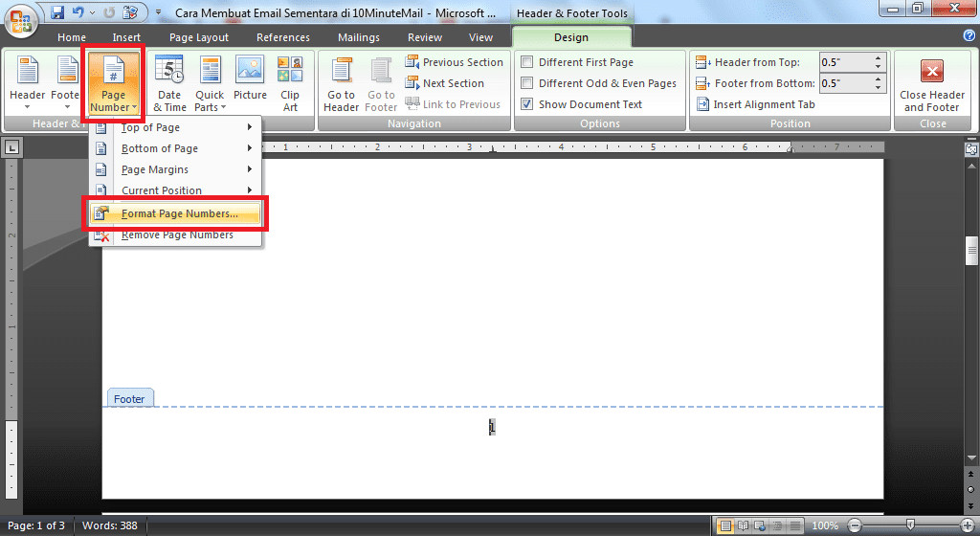Screen dimensions: 980x536
Task: Switch to the Page Layout tab
Action: point(199,37)
